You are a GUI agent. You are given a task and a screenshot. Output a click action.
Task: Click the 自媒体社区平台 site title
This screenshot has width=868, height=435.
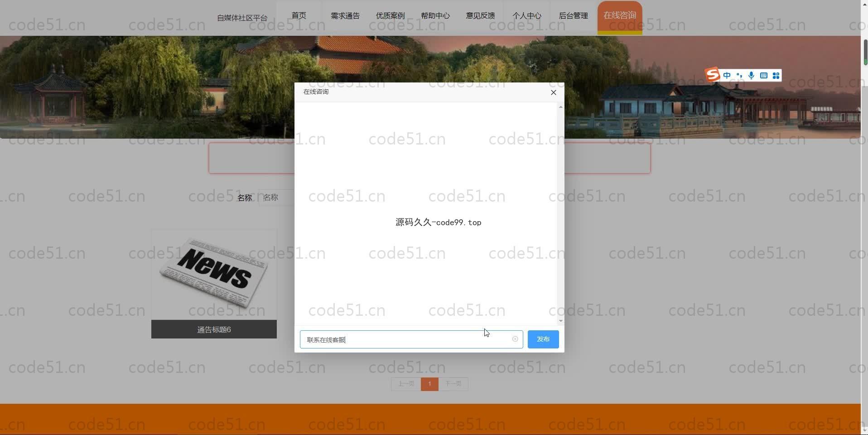242,18
